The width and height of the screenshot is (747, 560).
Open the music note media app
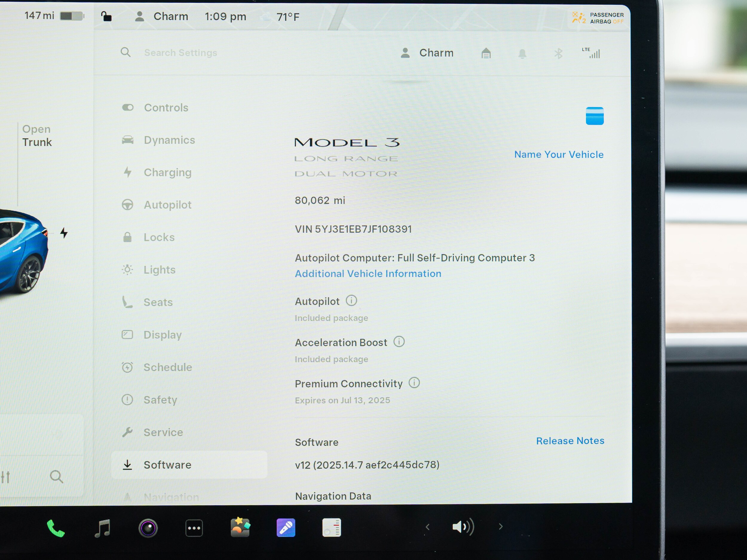pos(102,528)
